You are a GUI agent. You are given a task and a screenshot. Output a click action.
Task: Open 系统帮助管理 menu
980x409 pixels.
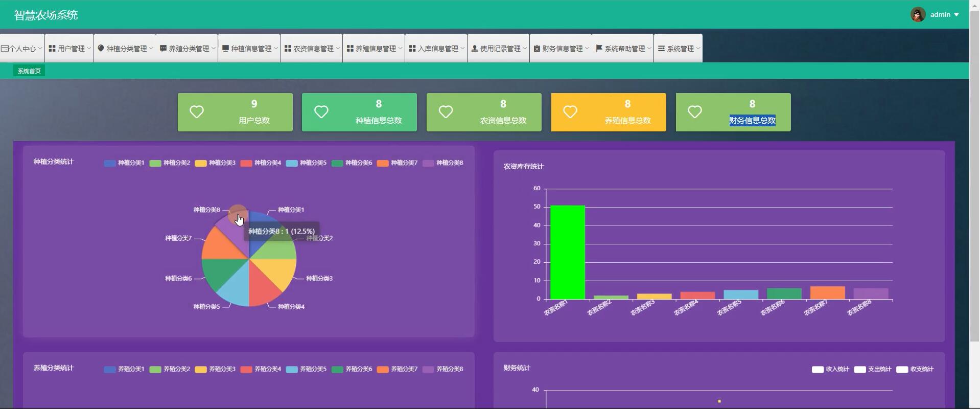[623, 48]
